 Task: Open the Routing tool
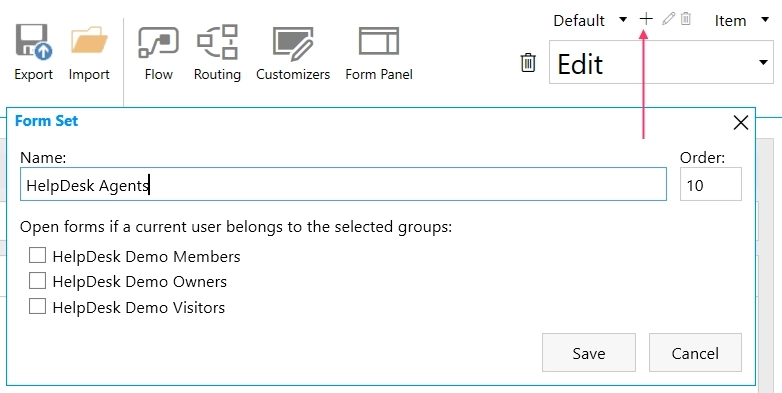coord(217,41)
